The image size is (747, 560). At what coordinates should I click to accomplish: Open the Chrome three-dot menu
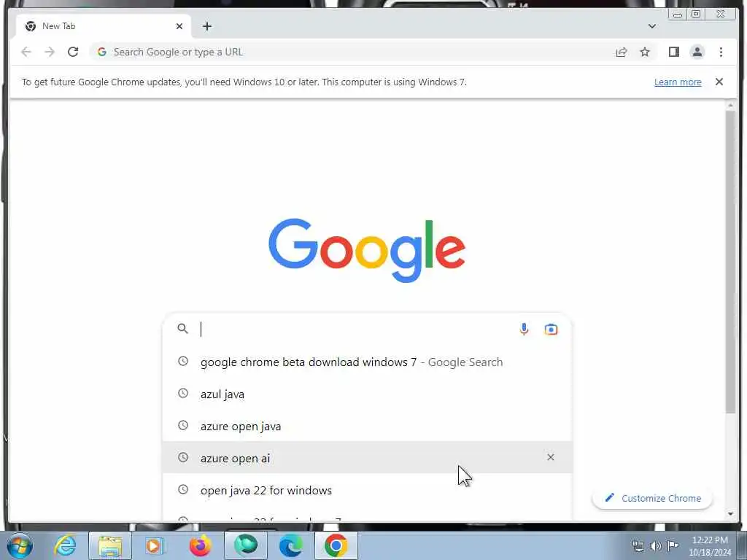[721, 52]
